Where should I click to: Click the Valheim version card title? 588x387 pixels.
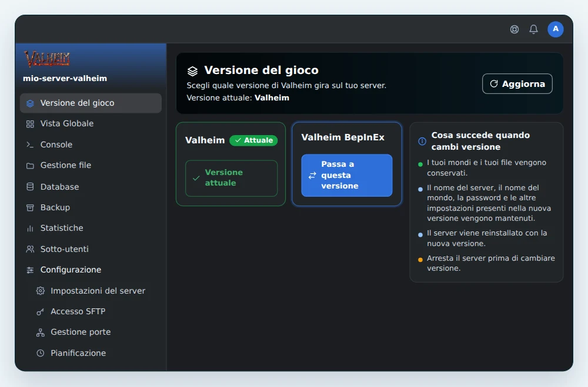[x=205, y=140]
